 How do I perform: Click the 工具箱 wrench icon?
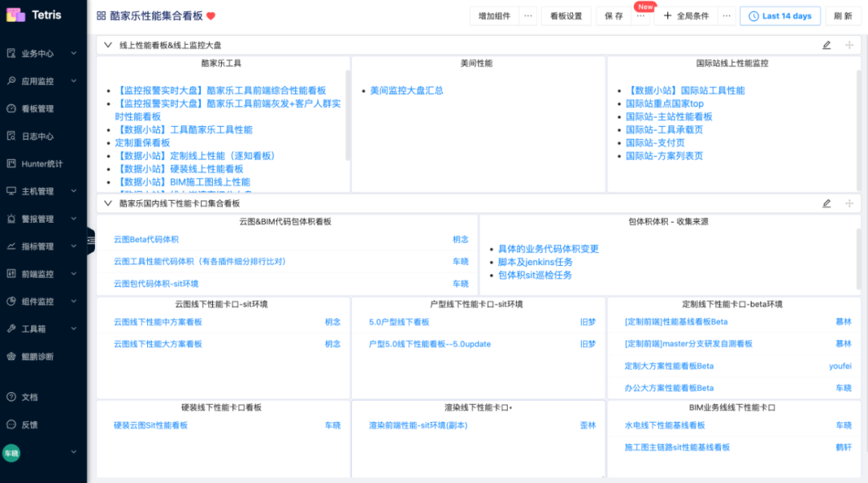point(11,329)
